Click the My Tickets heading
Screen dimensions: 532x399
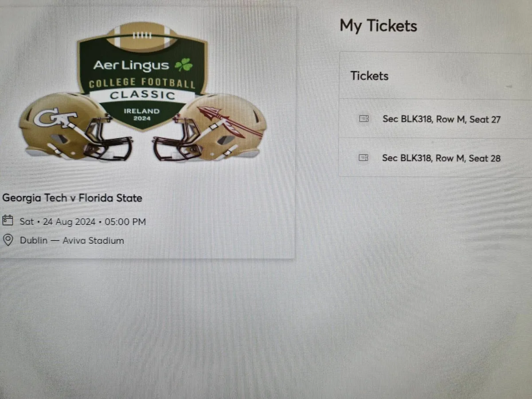(378, 26)
